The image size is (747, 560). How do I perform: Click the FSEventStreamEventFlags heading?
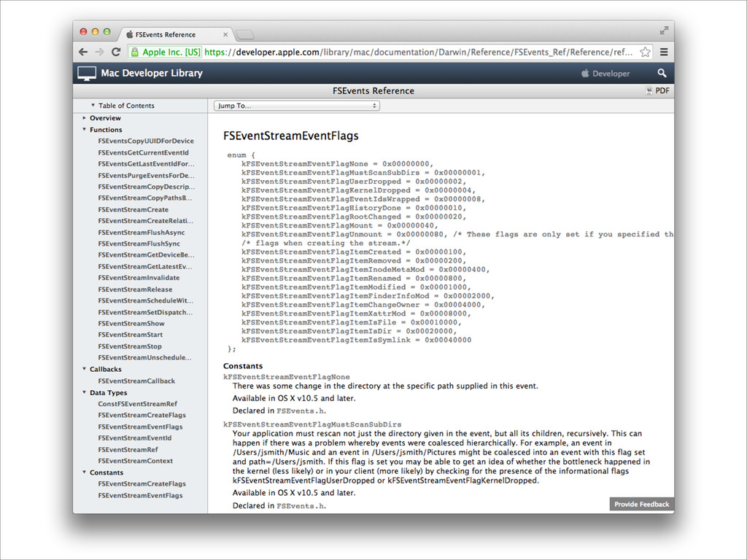(x=290, y=136)
